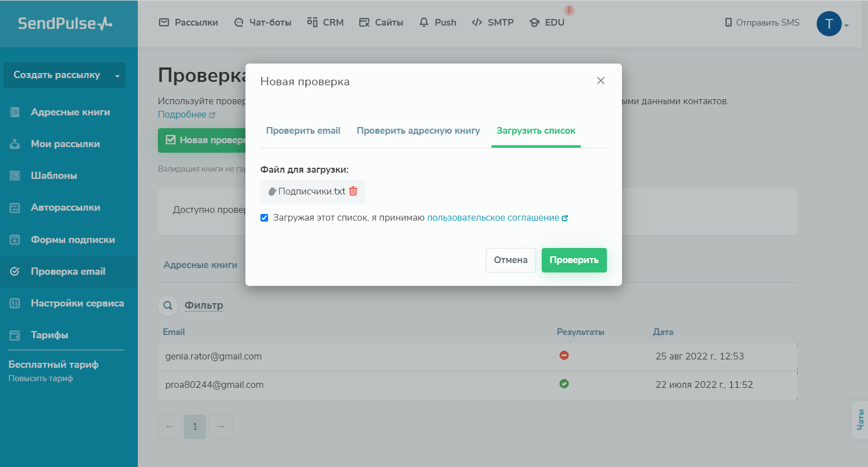868x467 pixels.
Task: Uncheck the user agreement checkbox
Action: coord(264,218)
